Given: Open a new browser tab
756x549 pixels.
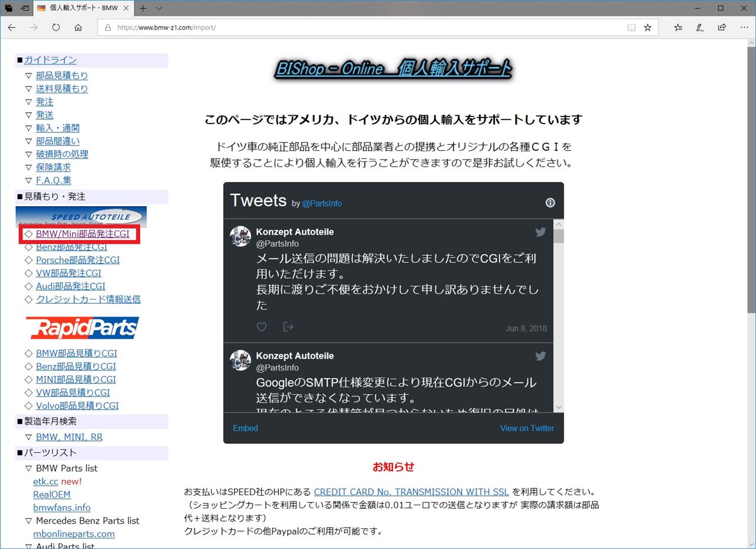Looking at the screenshot, I should [x=143, y=8].
